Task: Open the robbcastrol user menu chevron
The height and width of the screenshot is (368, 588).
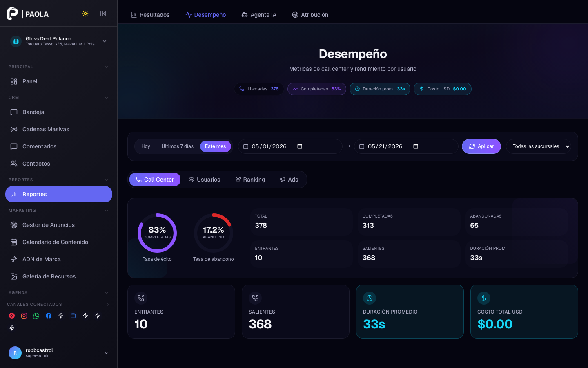Action: pyautogui.click(x=106, y=353)
